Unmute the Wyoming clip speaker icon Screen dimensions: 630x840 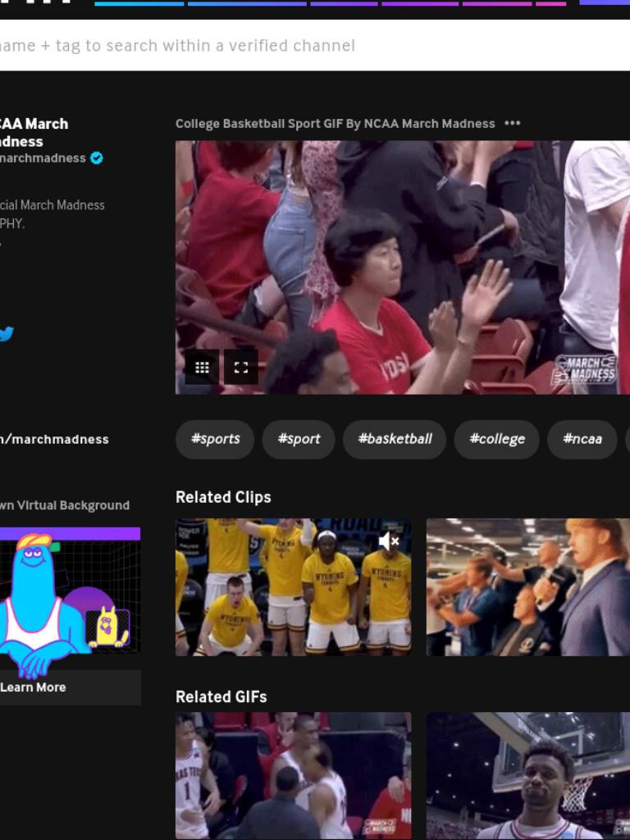[389, 541]
